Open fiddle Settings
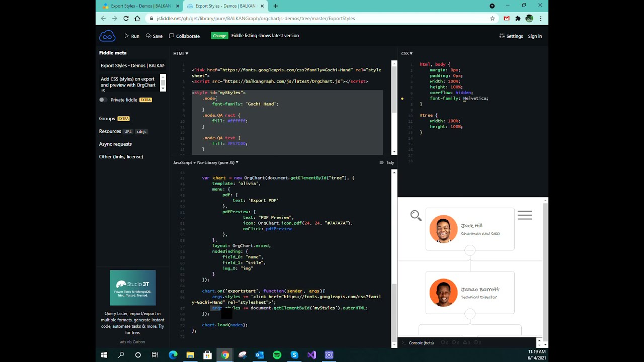644x362 pixels. (511, 36)
